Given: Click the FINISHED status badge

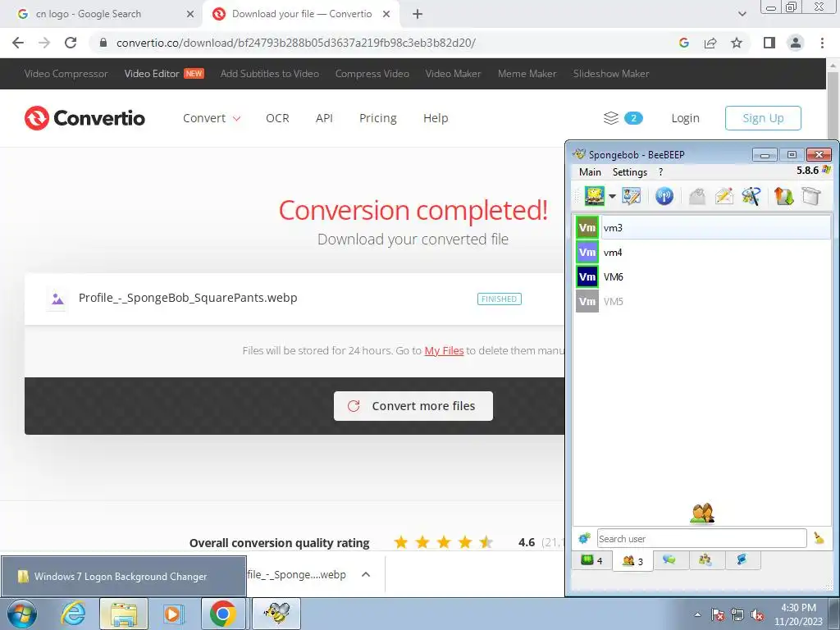Looking at the screenshot, I should [500, 299].
